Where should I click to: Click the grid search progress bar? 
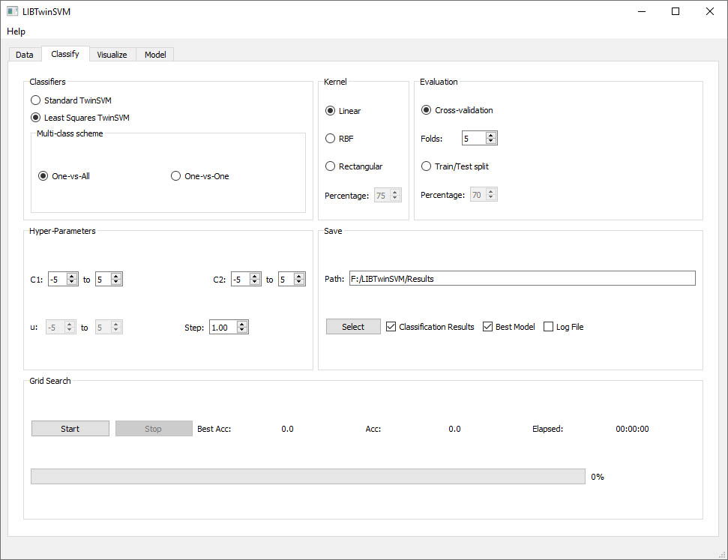(x=308, y=477)
